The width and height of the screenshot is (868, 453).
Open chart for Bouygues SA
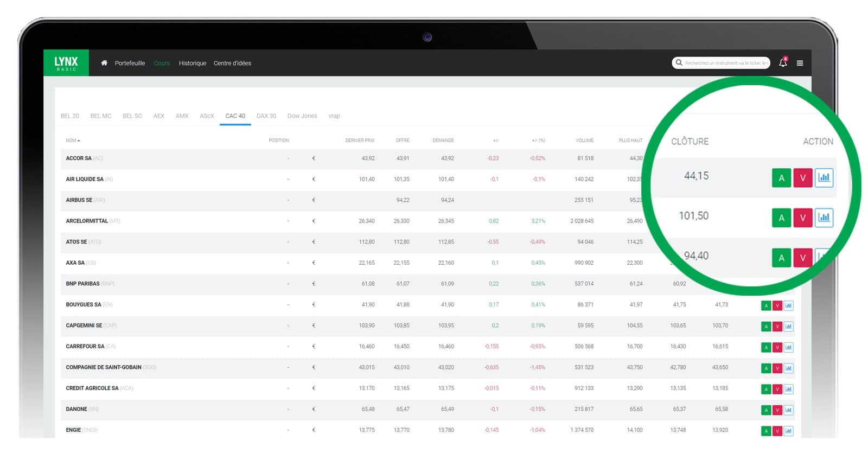pyautogui.click(x=788, y=305)
